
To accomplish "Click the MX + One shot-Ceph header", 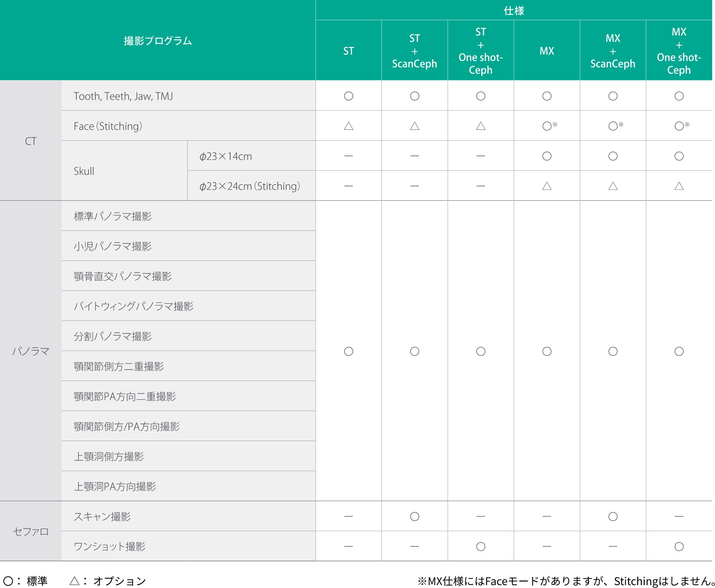I will [x=679, y=51].
